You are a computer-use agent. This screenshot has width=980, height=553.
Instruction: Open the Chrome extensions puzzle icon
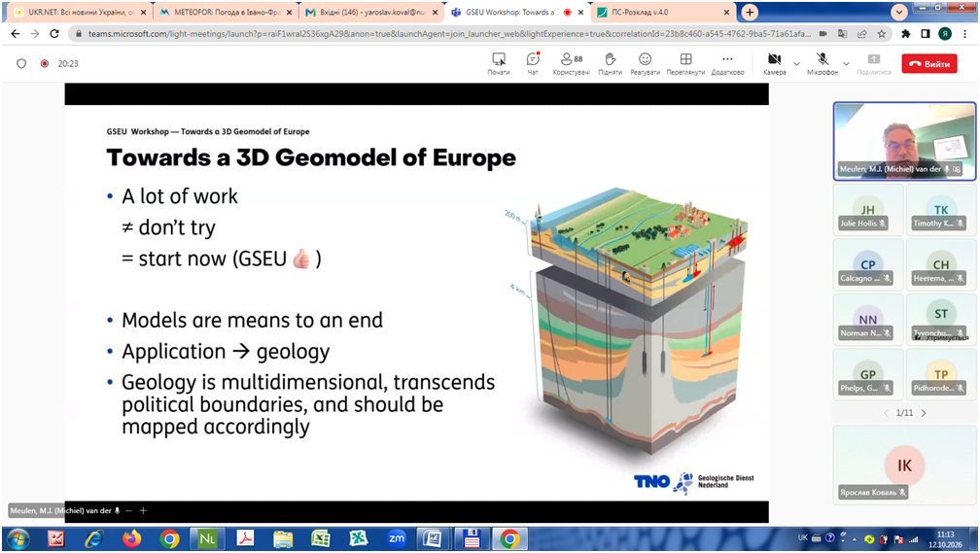[x=906, y=34]
